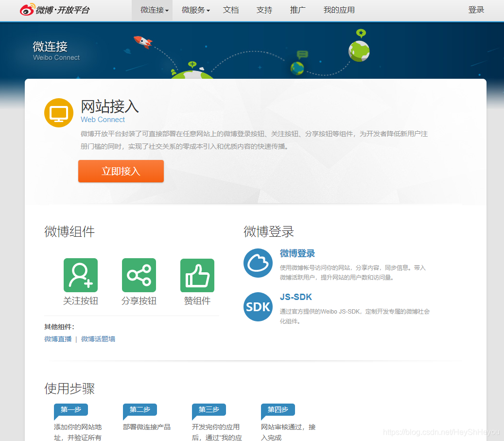
Task: Click the blue cloud 微博登录 icon
Action: (258, 263)
